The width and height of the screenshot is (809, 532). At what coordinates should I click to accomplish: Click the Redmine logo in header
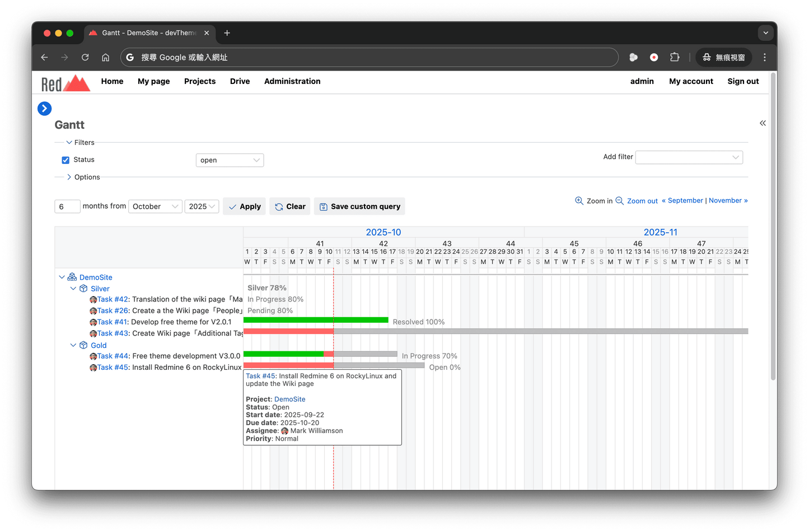[66, 83]
